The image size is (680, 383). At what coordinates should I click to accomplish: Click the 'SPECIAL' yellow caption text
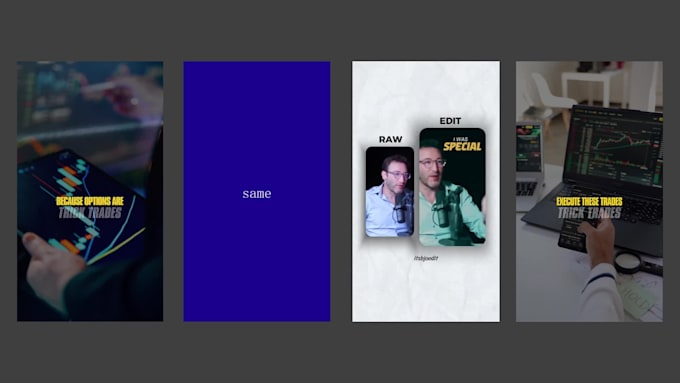462,147
